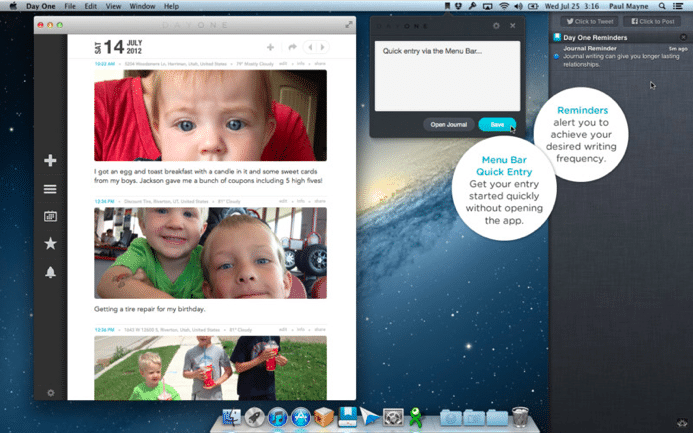The image size is (693, 433).
Task: Open reminders via the bell icon
Action: (x=50, y=272)
